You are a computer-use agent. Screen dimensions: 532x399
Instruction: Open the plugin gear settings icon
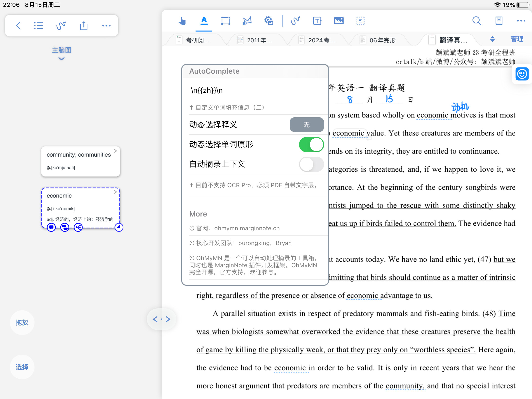click(x=269, y=21)
